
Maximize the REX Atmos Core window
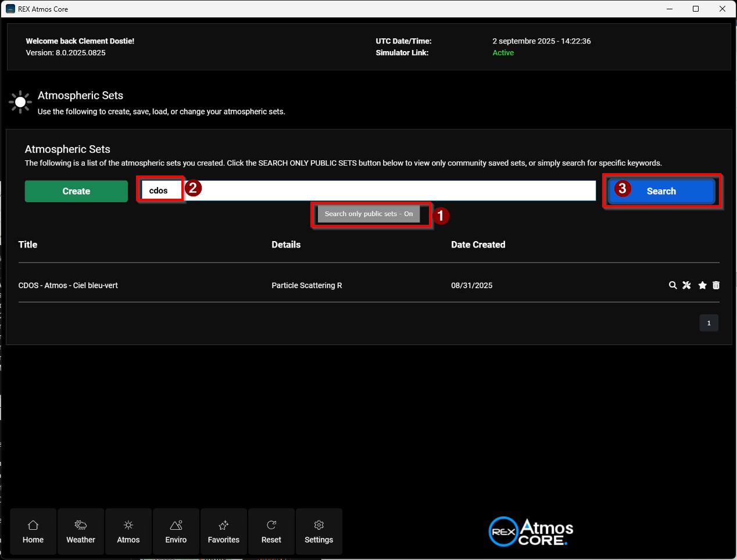coord(696,9)
